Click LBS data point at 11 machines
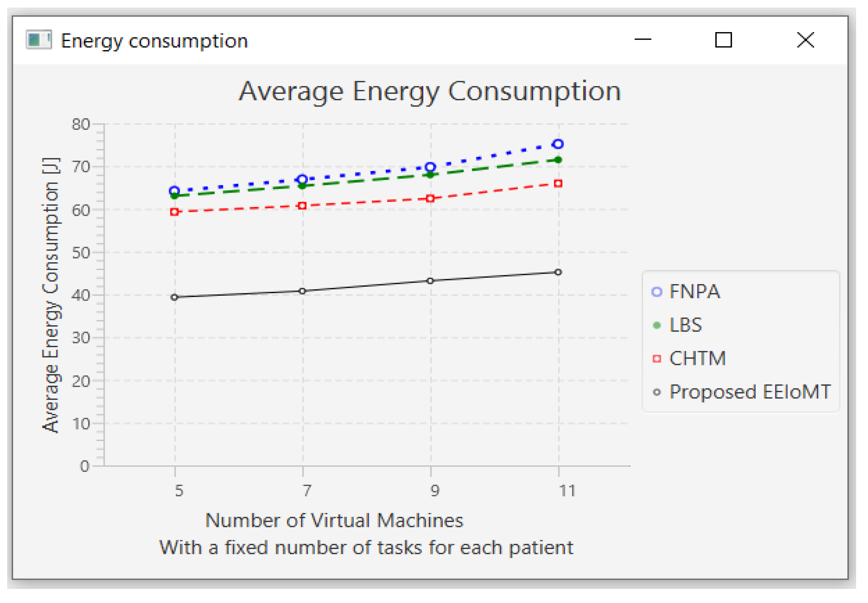This screenshot has width=868, height=603. pos(558,160)
